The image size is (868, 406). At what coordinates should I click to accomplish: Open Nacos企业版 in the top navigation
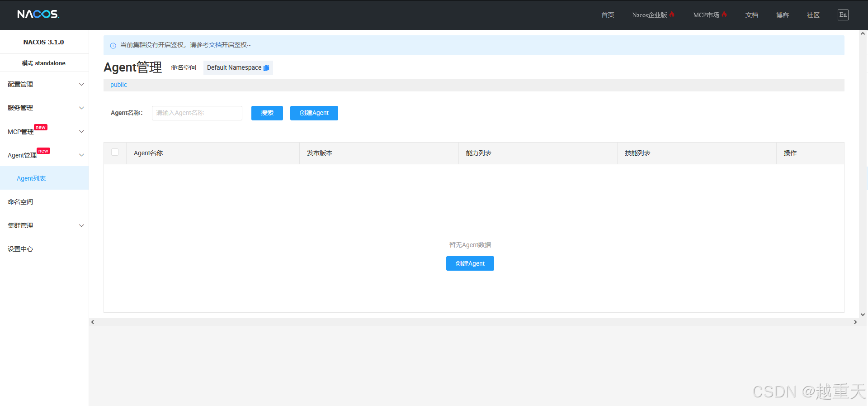point(649,15)
